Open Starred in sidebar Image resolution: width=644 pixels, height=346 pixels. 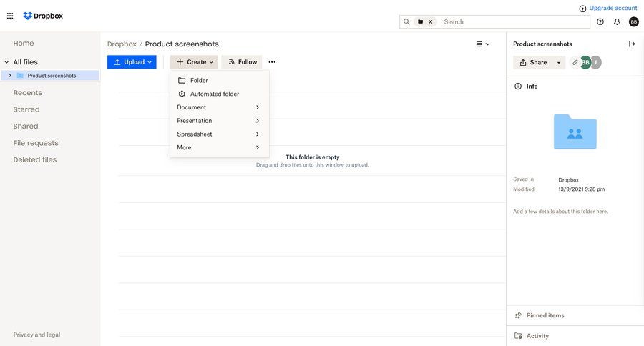26,109
